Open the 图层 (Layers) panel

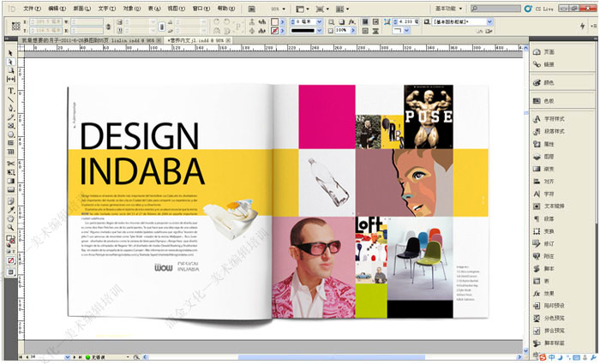543,157
